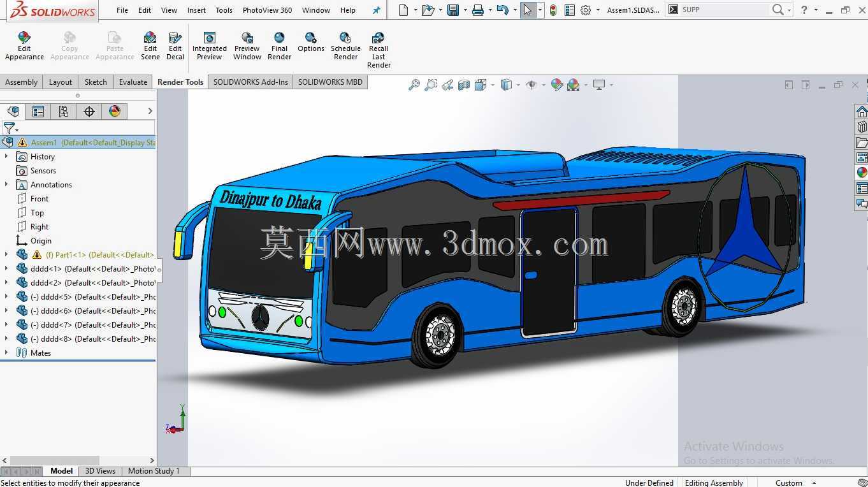
Task: Click the Rebuild traffic light icon
Action: [x=553, y=10]
